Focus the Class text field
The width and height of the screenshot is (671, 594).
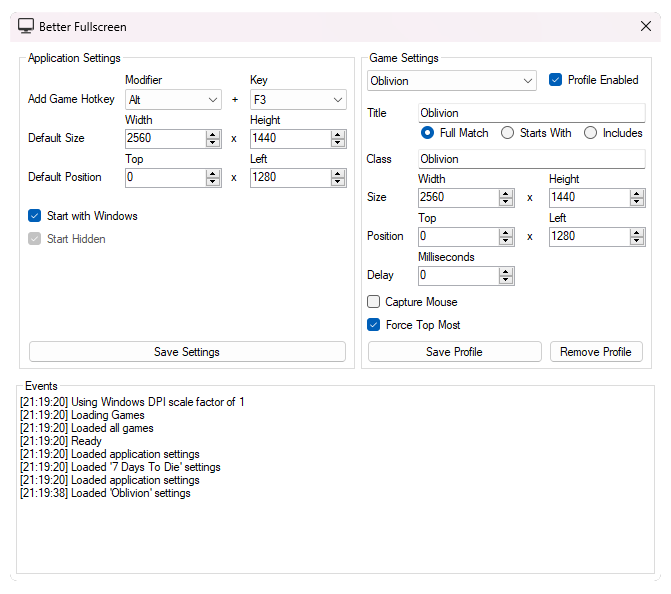tap(531, 159)
